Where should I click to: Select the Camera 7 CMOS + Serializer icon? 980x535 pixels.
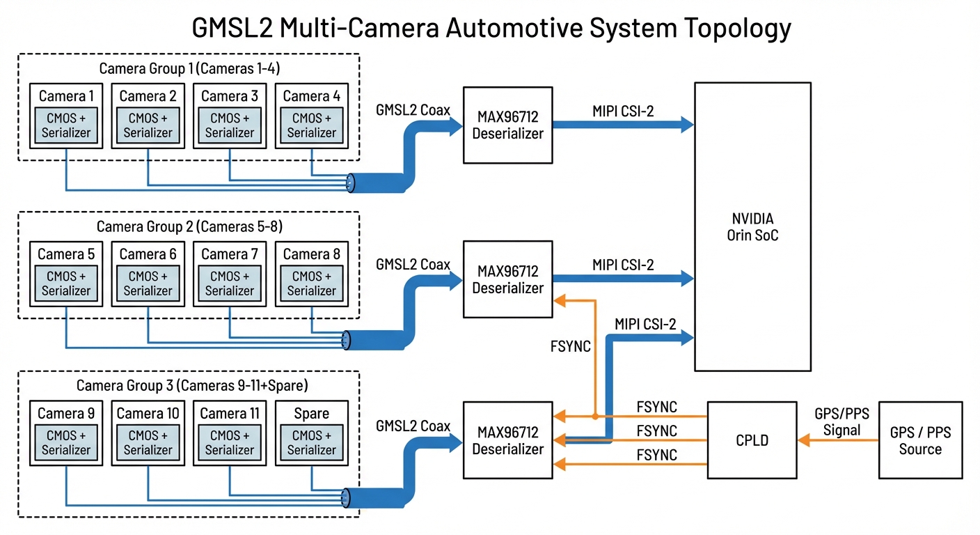(x=229, y=284)
